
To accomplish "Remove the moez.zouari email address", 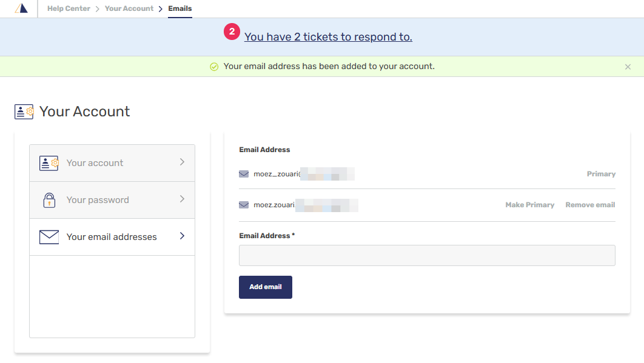I will [590, 205].
